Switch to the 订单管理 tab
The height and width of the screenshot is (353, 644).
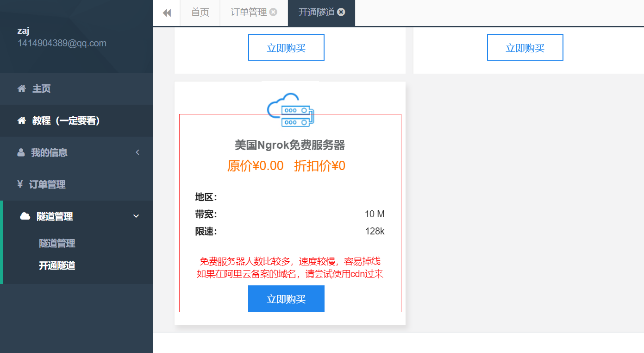(x=249, y=13)
